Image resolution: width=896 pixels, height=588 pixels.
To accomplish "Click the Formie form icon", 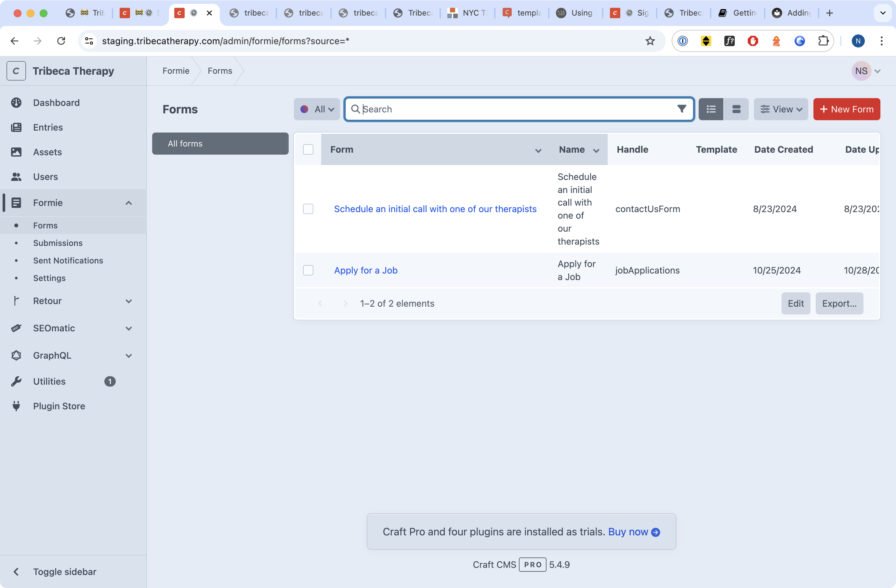I will 16,203.
